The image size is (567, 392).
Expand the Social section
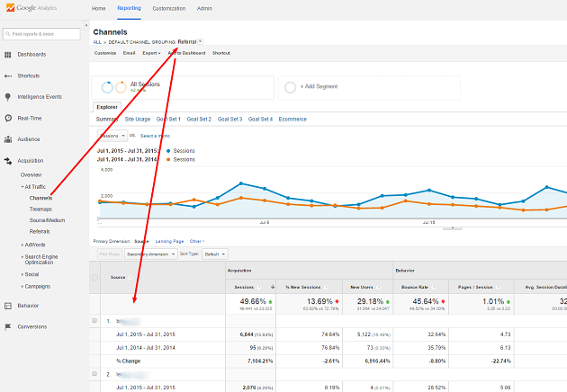pyautogui.click(x=22, y=274)
